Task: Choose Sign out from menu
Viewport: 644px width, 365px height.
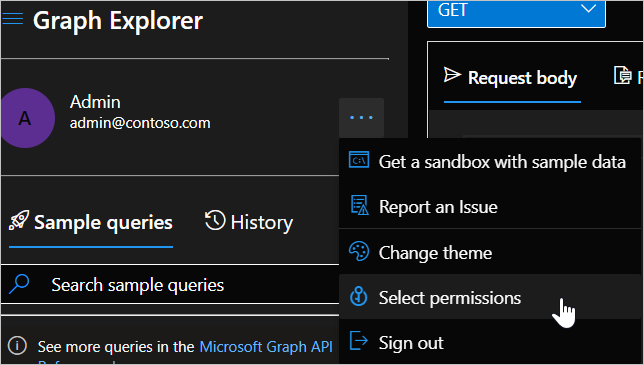Action: [x=490, y=342]
